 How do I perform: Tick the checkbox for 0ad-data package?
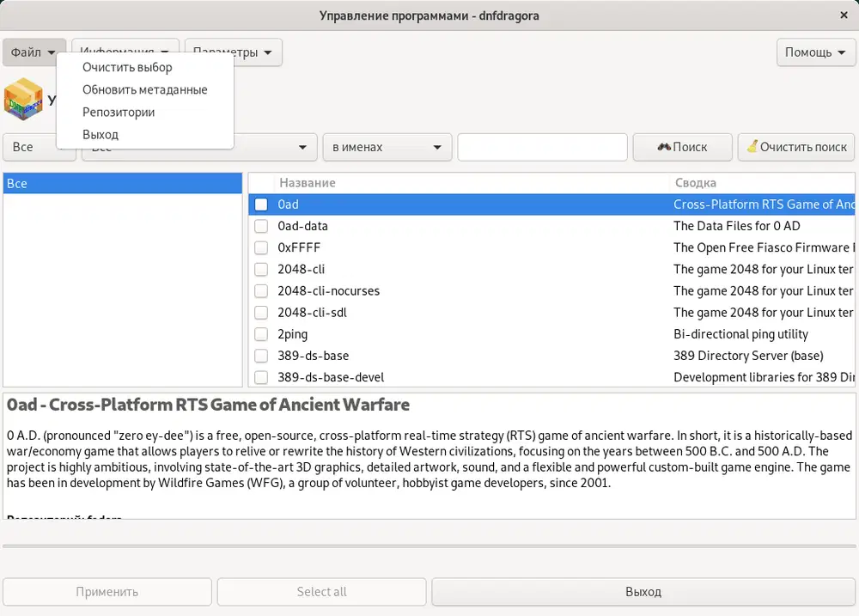coord(261,226)
